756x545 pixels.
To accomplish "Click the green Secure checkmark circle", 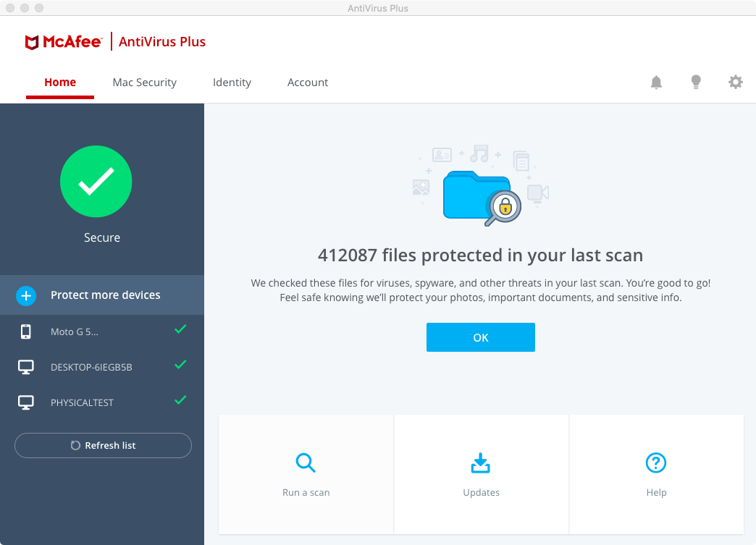I will [96, 182].
